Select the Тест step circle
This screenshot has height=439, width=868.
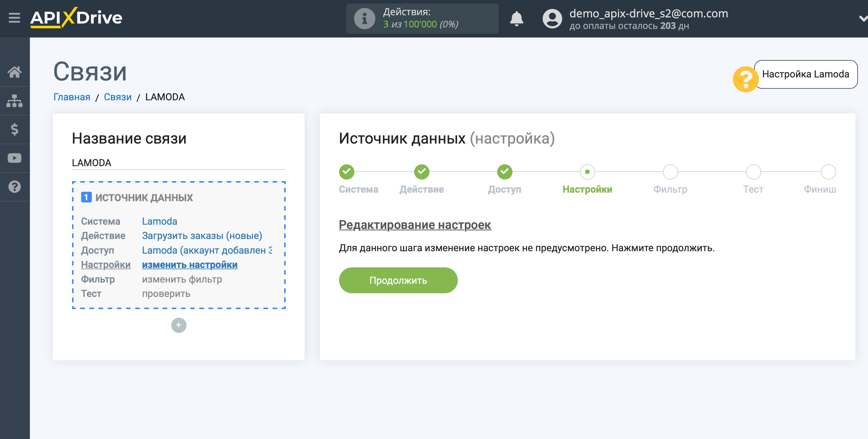(x=753, y=172)
